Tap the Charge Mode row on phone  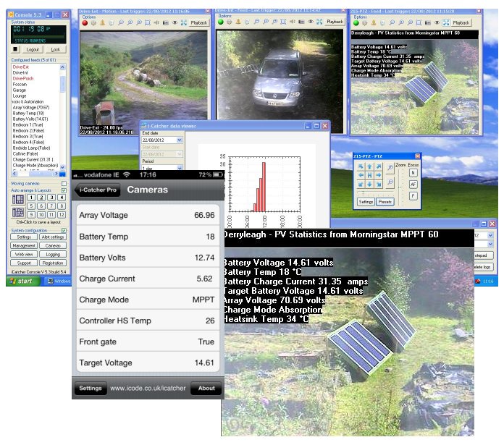147,300
